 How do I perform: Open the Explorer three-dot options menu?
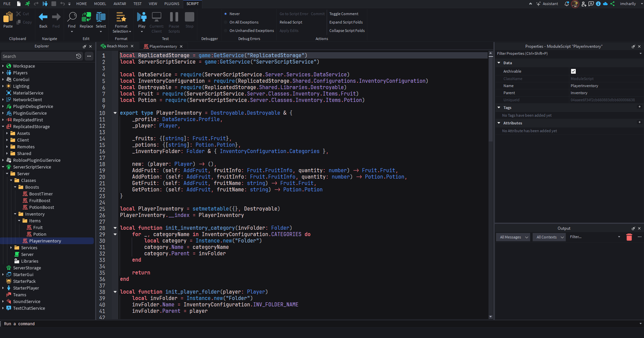click(x=89, y=56)
